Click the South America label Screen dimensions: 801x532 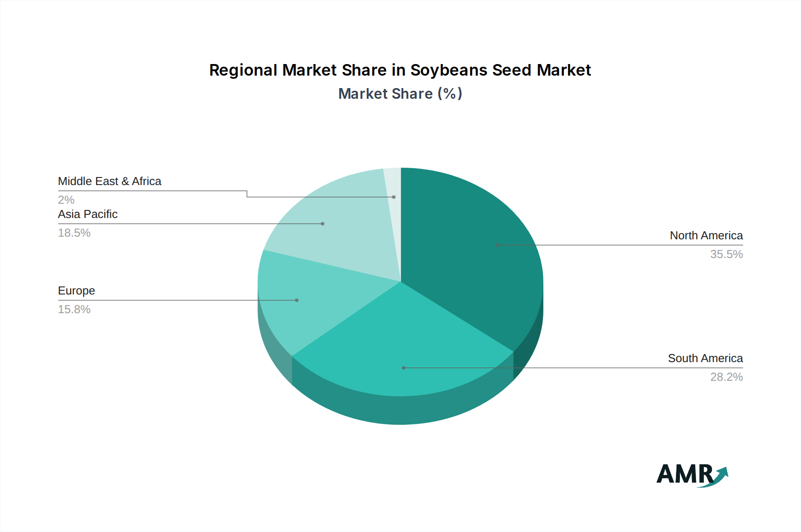point(705,359)
